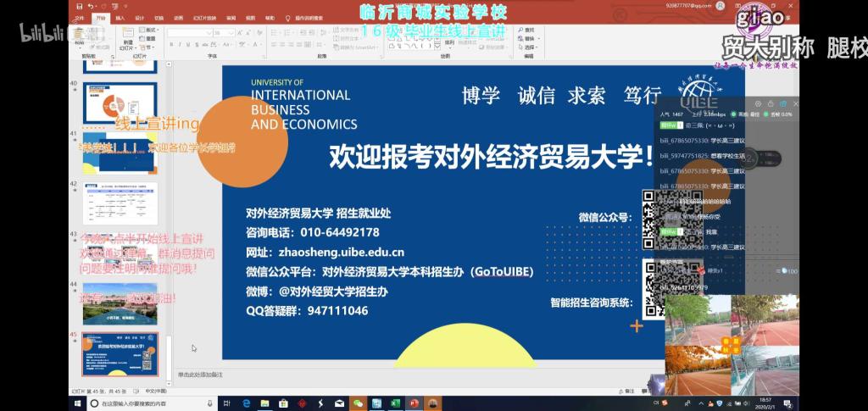Viewport: 868px width, 411px height.
Task: Undo the last action in PowerPoint
Action: (x=90, y=7)
